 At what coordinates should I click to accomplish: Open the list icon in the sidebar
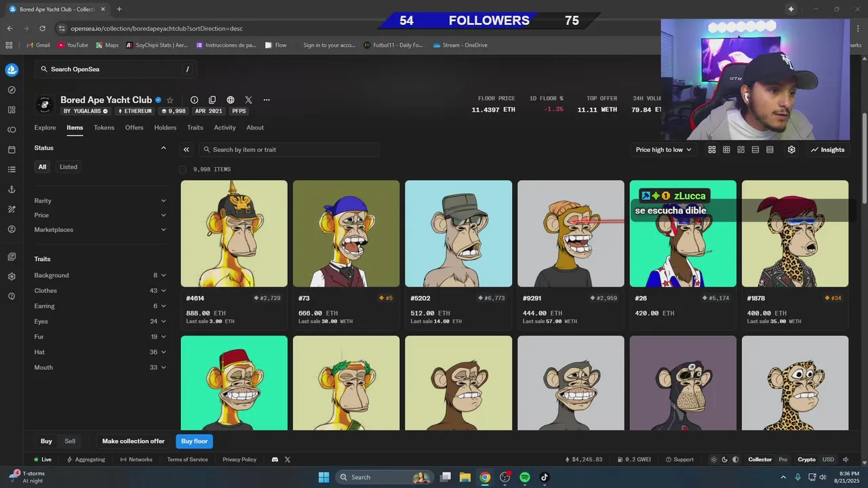click(x=12, y=169)
